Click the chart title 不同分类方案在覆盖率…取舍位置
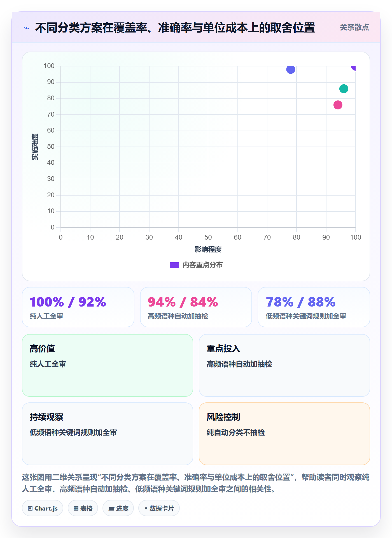This screenshot has height=538, width=392. pos(175,28)
